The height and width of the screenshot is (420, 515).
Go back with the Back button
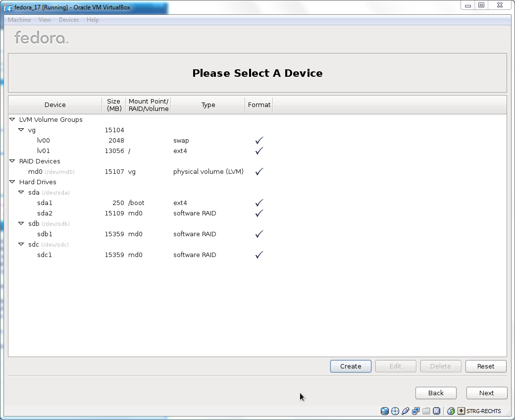pyautogui.click(x=436, y=393)
